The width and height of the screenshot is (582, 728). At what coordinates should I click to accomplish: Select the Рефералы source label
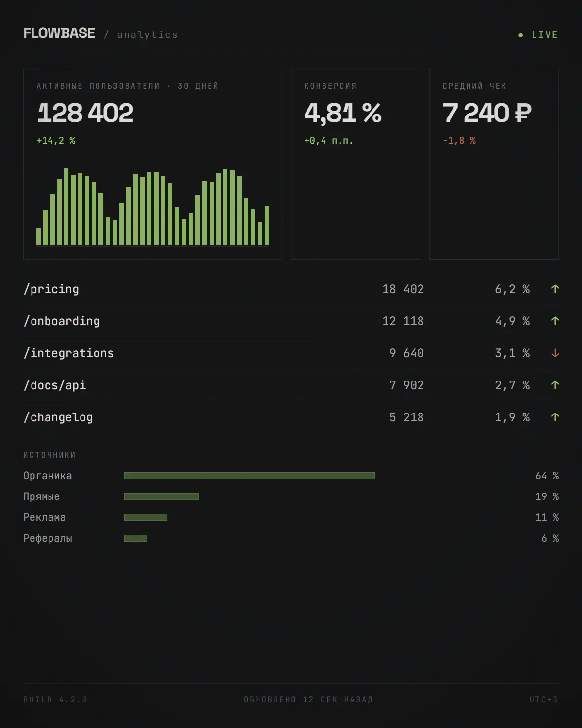click(x=48, y=538)
